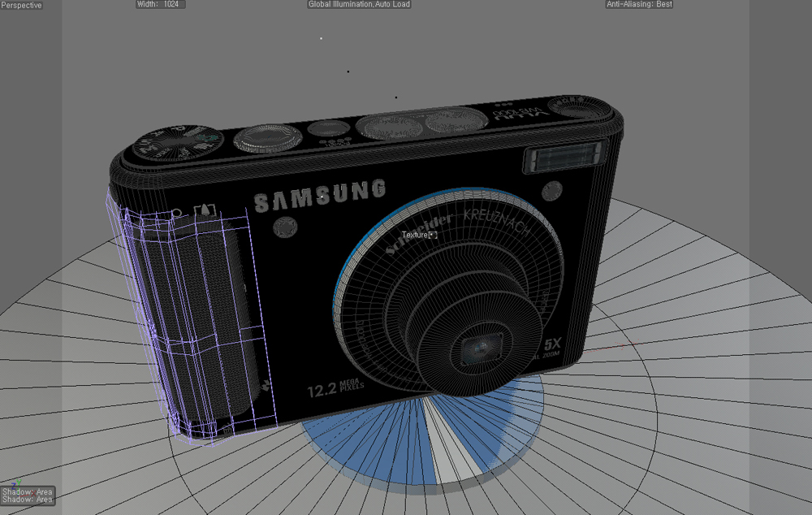812x515 pixels.
Task: Click the Global Illumination, Auto Load label
Action: [360, 4]
